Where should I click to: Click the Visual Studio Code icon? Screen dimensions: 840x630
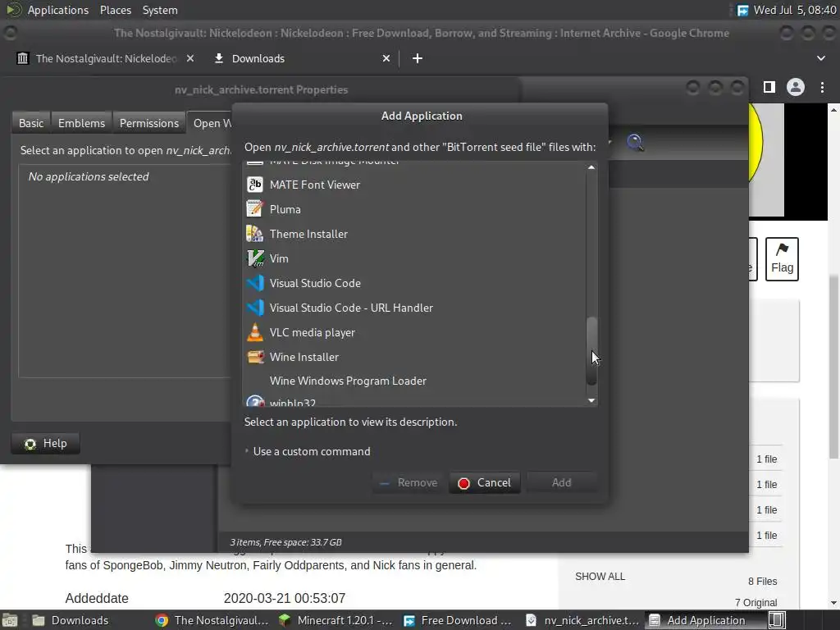pyautogui.click(x=255, y=283)
